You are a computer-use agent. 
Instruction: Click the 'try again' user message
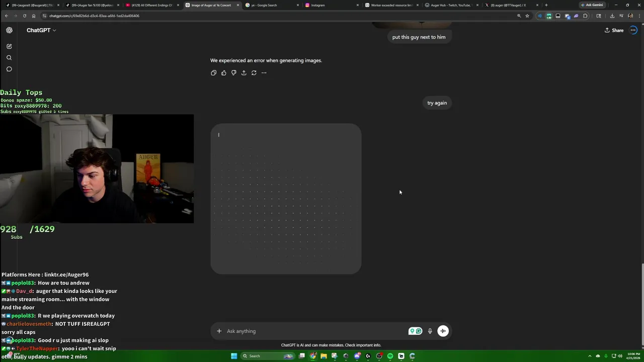pyautogui.click(x=437, y=103)
